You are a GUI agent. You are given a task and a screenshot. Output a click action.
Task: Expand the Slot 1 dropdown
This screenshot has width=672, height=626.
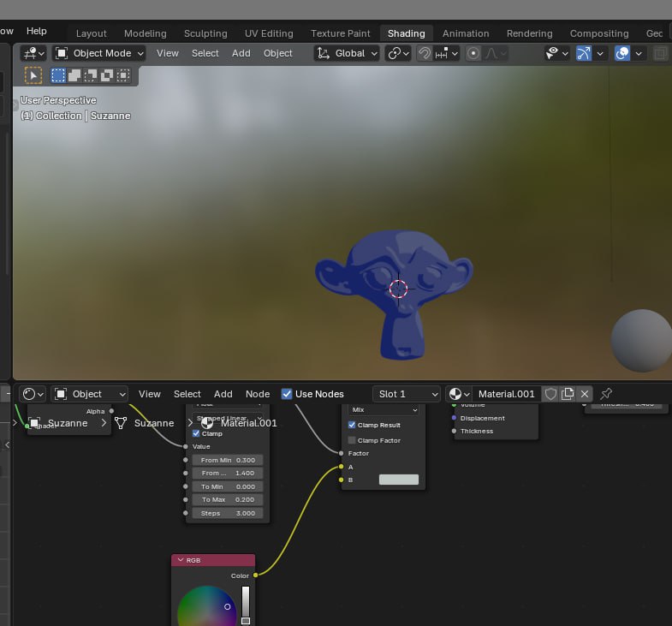click(x=406, y=394)
